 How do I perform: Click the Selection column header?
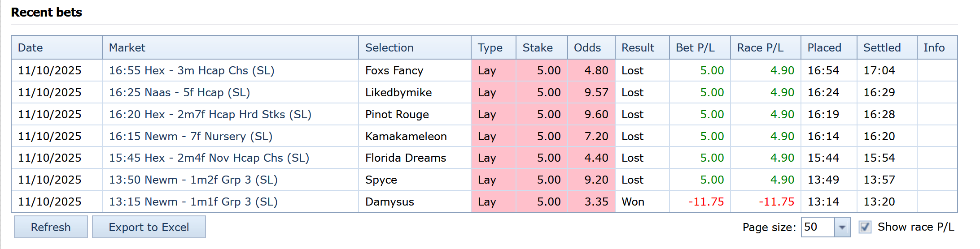389,47
